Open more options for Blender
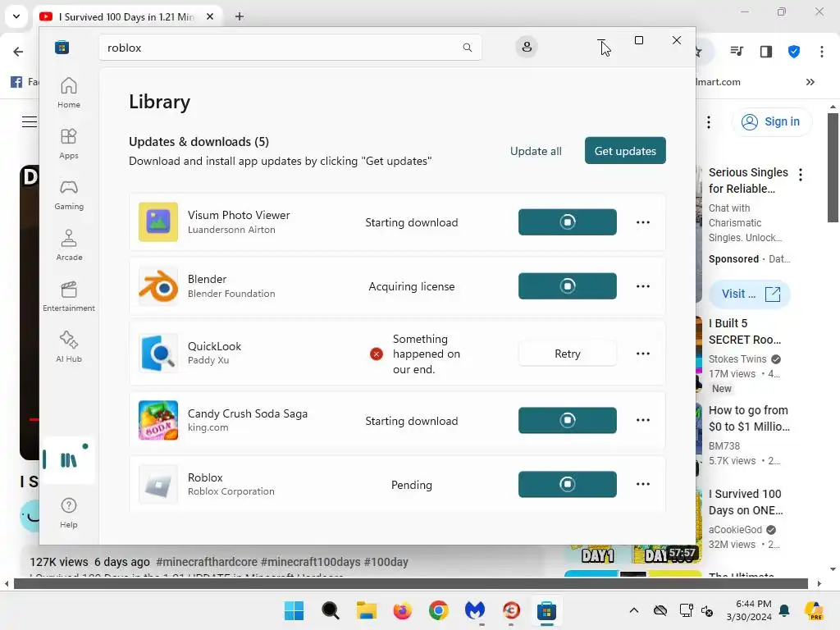 coord(643,286)
